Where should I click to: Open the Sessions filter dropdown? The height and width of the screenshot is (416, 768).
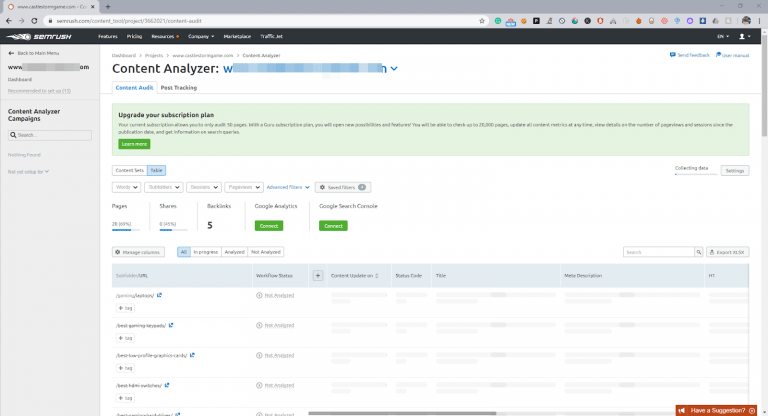pos(204,187)
